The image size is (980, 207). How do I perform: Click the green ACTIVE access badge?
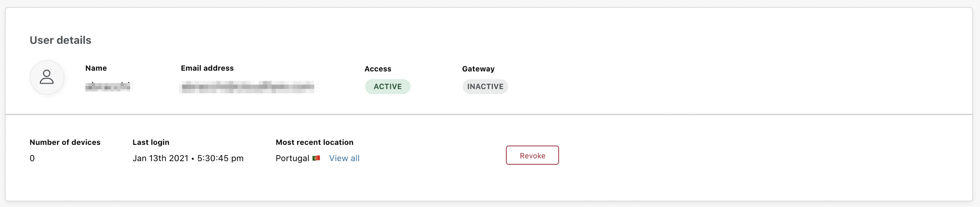[x=387, y=87]
